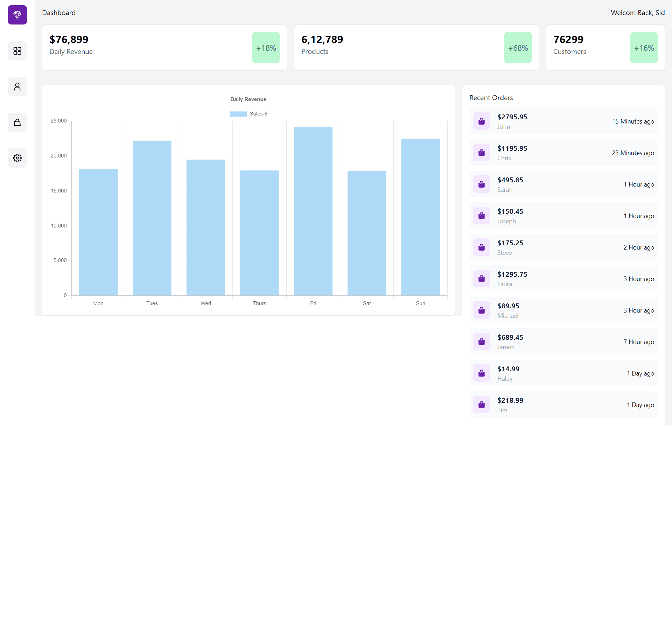The width and height of the screenshot is (672, 638).
Task: Click the bag icon on Michael's order
Action: click(482, 310)
